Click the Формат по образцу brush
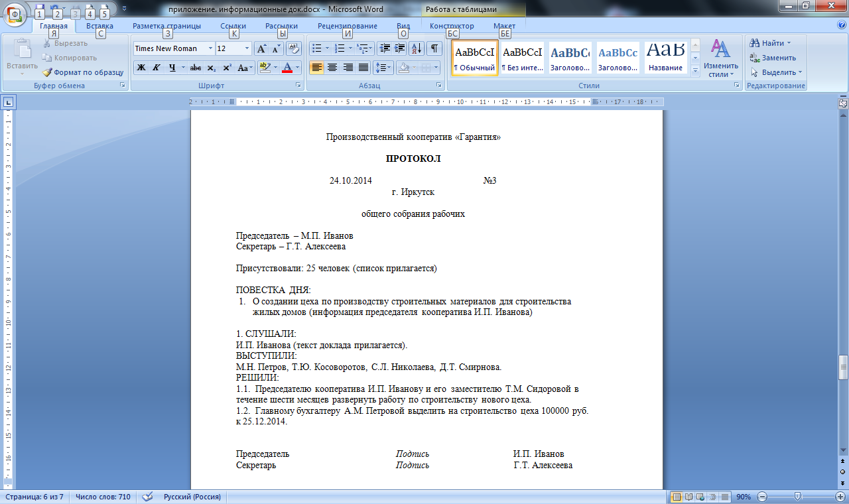 click(83, 72)
